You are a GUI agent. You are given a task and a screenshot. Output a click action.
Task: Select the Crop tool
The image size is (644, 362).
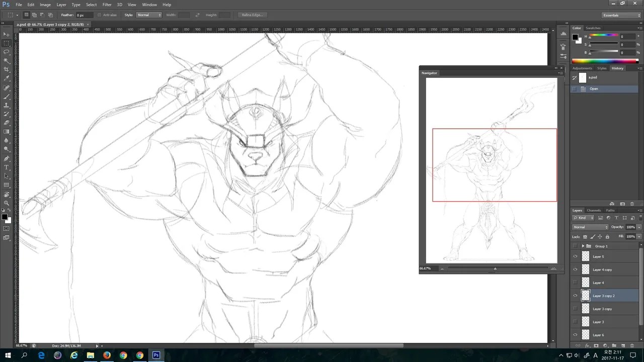pyautogui.click(x=7, y=69)
